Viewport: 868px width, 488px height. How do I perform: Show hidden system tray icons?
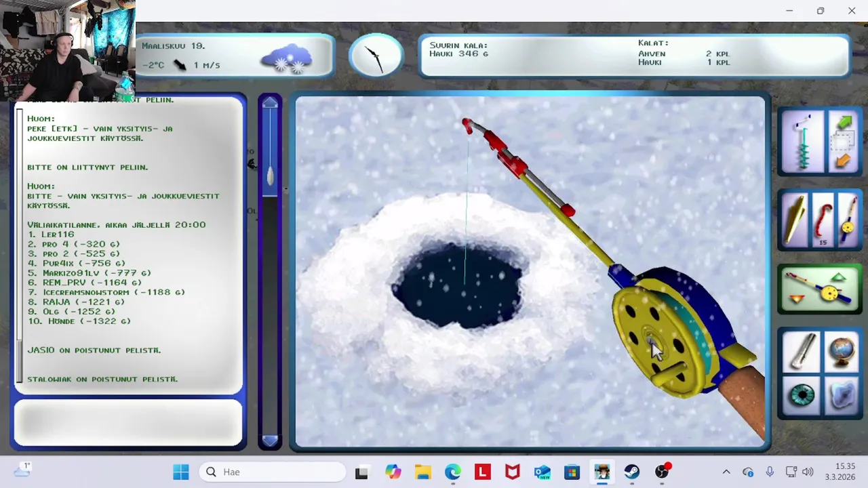tap(726, 472)
